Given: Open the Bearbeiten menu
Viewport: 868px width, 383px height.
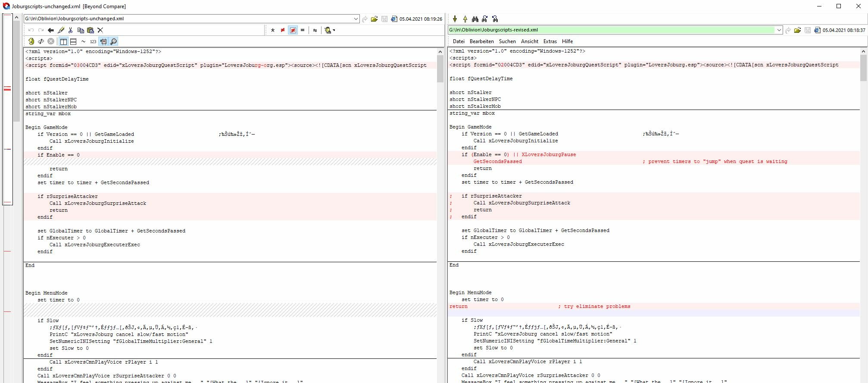Looking at the screenshot, I should [481, 41].
